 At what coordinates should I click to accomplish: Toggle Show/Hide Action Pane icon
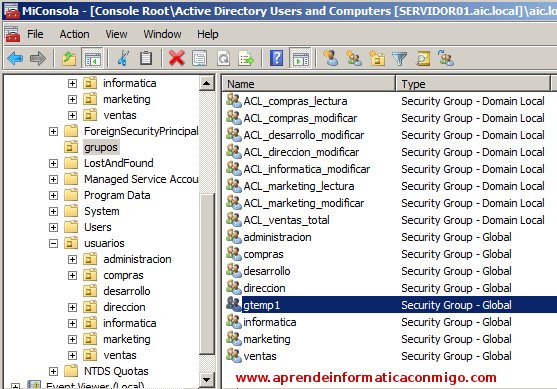tap(301, 58)
